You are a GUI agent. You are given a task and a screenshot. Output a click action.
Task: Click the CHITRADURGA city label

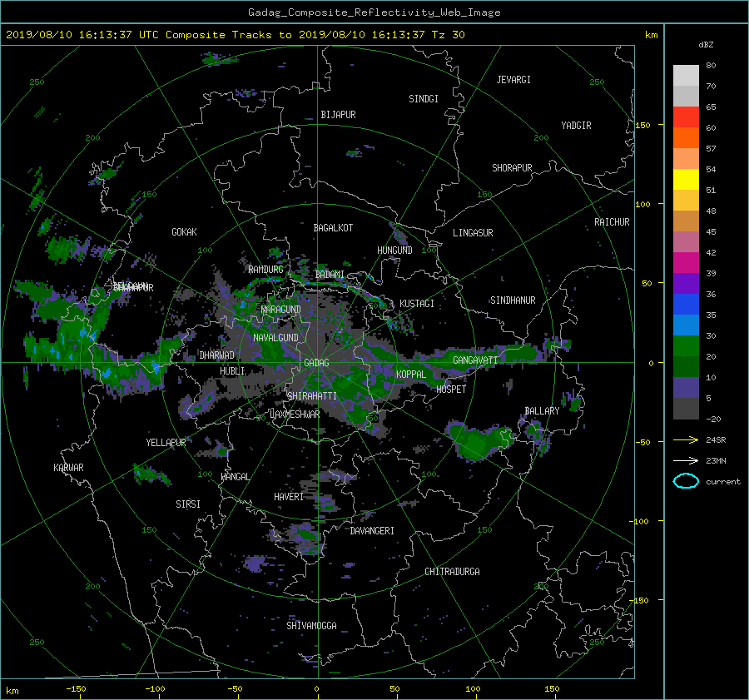(453, 572)
